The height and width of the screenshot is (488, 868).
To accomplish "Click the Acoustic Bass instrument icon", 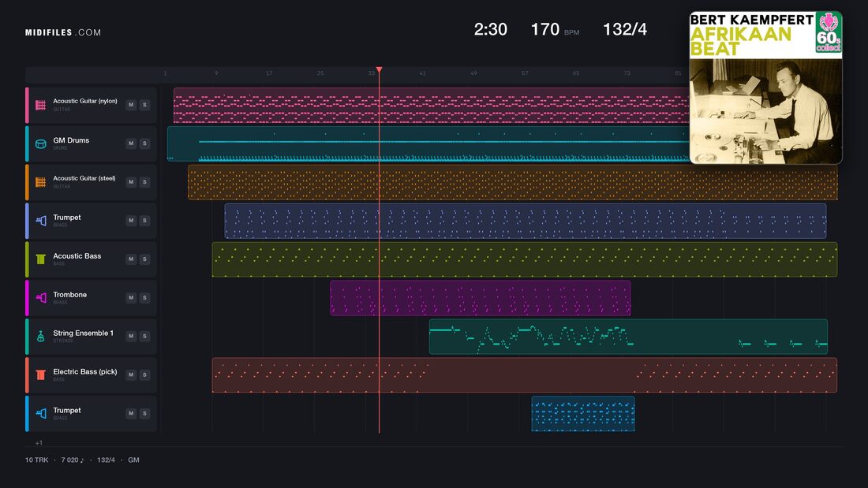I will pos(40,259).
